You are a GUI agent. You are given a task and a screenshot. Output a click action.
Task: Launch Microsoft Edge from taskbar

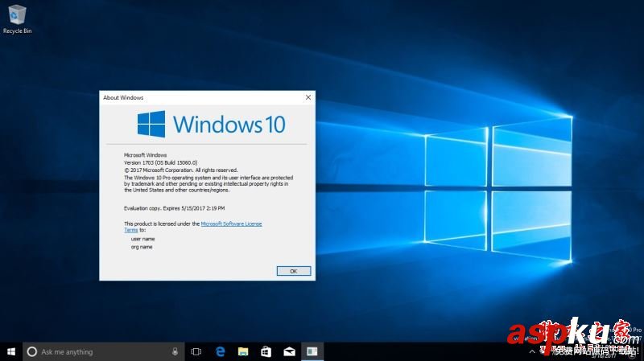click(x=220, y=351)
